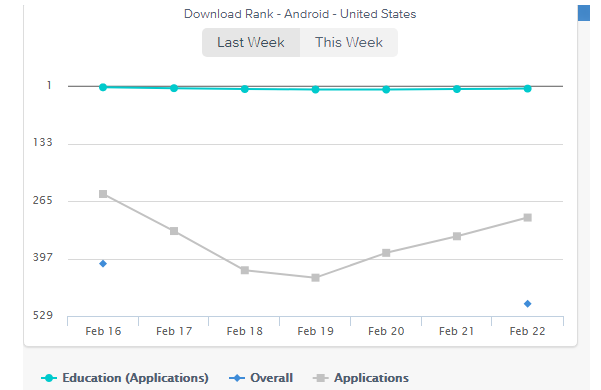Screen dimensions: 601x390
Task: Click the 133 rank axis label
Action: coord(43,143)
